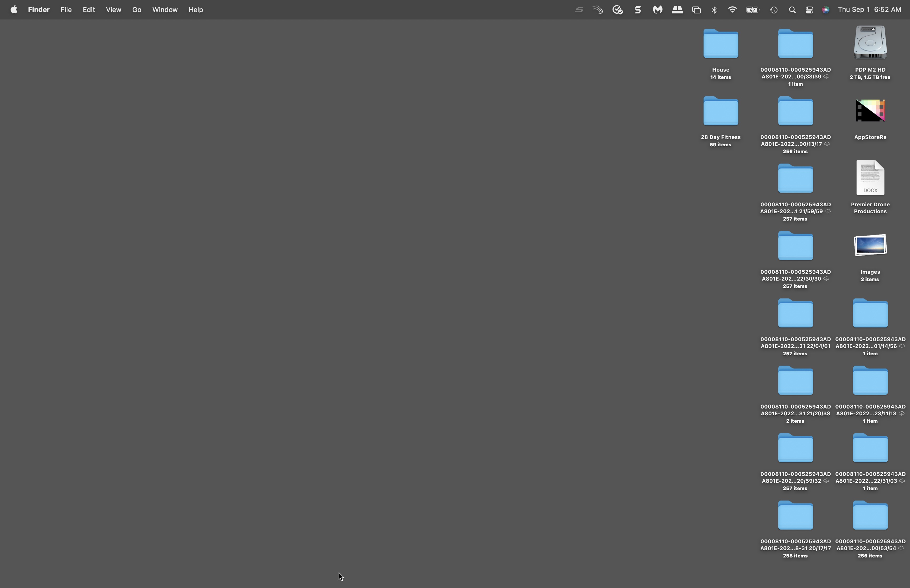The height and width of the screenshot is (588, 910).
Task: Select Premier Drone Productions DOCX file
Action: pyautogui.click(x=870, y=178)
